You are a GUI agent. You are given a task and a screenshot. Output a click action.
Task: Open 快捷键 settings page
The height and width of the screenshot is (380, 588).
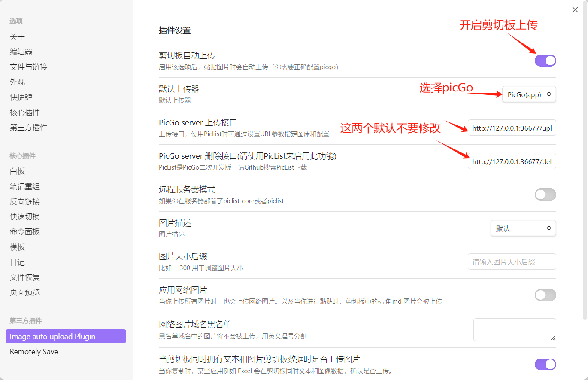[x=21, y=97]
